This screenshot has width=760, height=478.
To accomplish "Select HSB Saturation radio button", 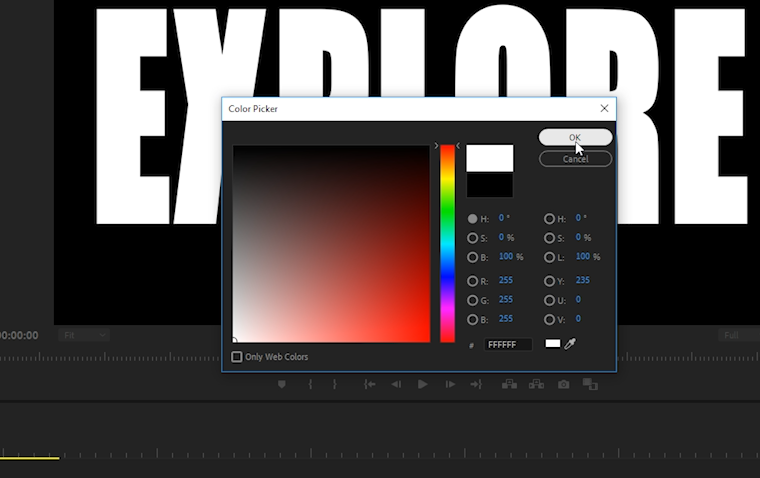I will (473, 238).
